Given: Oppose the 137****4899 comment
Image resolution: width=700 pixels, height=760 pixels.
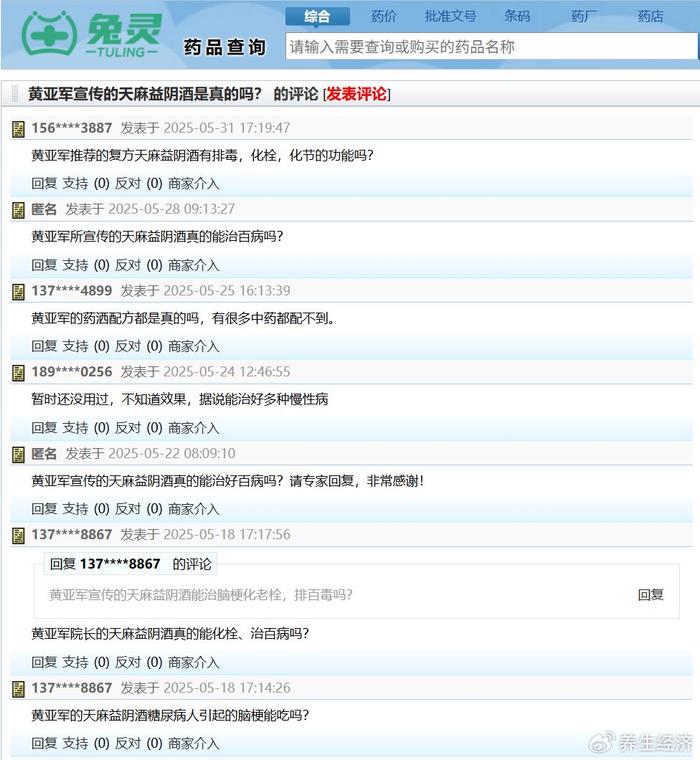Looking at the screenshot, I should (x=127, y=346).
